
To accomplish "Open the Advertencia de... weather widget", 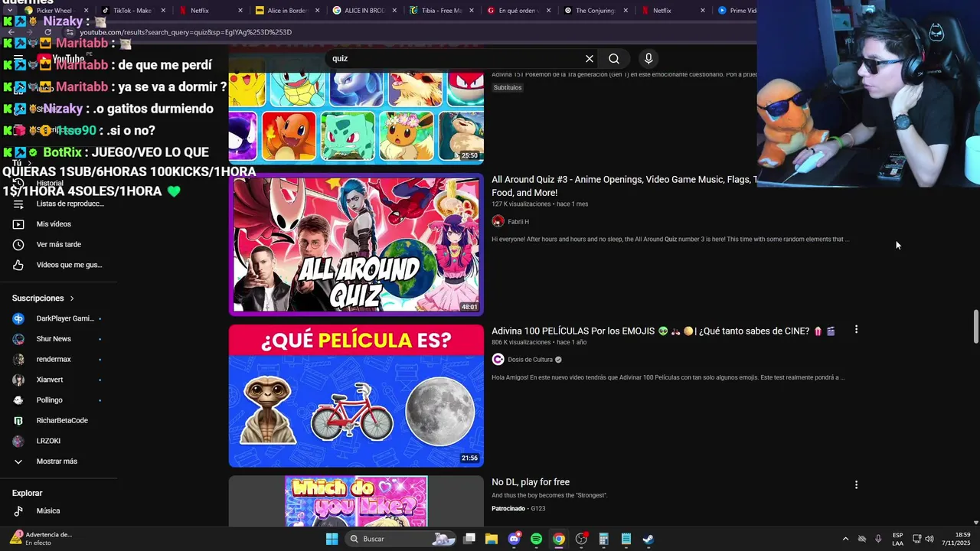I will pos(41,539).
